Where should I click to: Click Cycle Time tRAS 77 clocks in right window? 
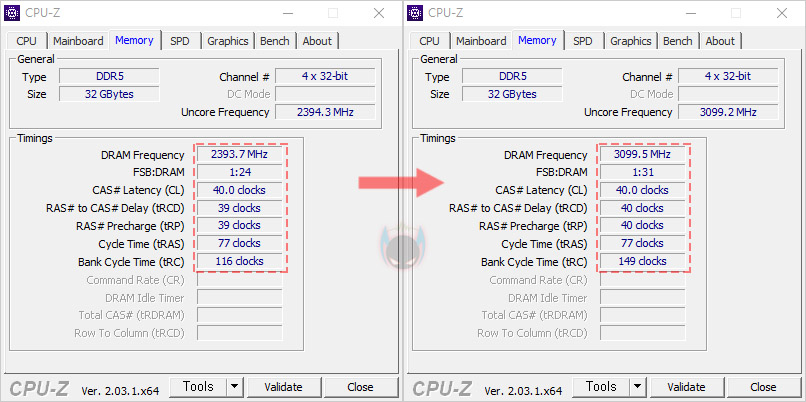coord(643,243)
